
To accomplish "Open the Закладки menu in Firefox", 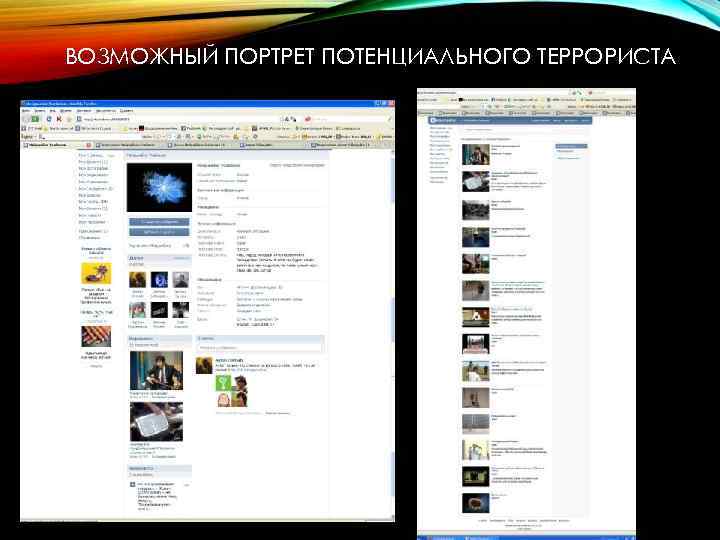I will [x=84, y=111].
